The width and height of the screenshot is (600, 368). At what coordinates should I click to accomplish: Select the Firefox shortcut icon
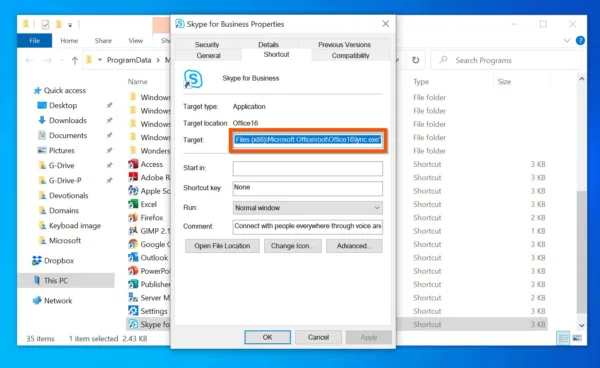133,218
